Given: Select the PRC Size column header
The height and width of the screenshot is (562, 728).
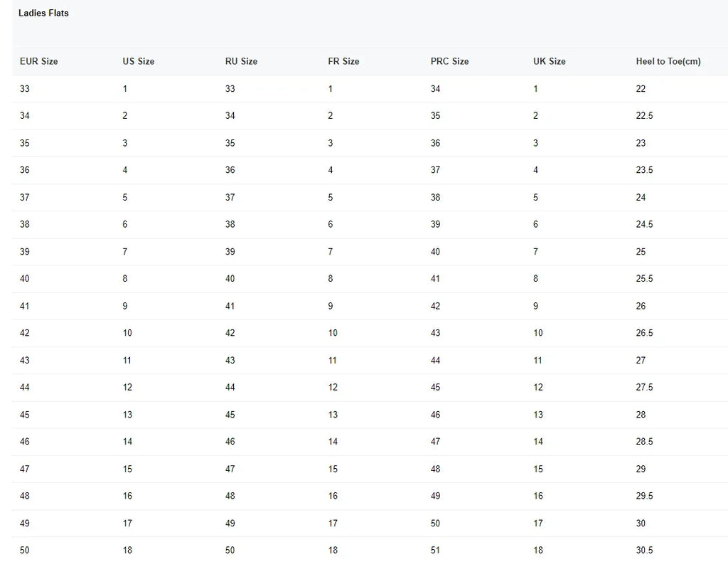Looking at the screenshot, I should point(449,61).
